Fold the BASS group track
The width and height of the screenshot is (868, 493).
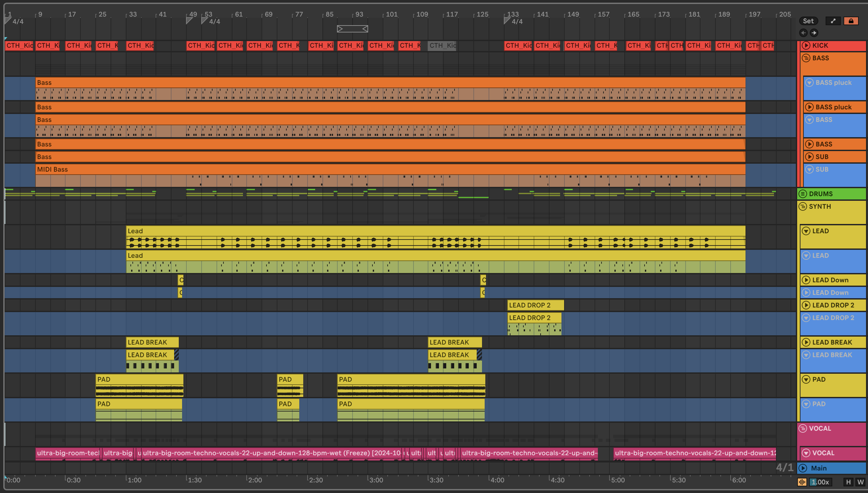point(806,58)
